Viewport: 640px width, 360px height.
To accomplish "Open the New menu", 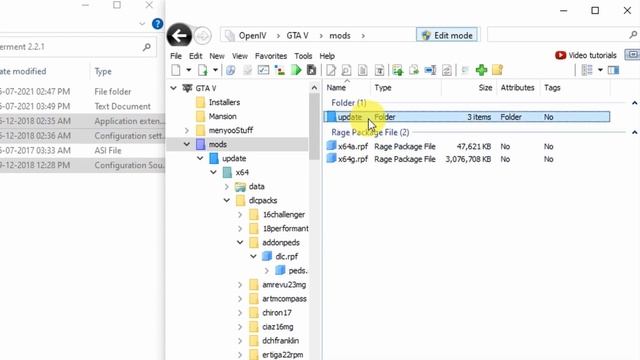I will coord(217,56).
